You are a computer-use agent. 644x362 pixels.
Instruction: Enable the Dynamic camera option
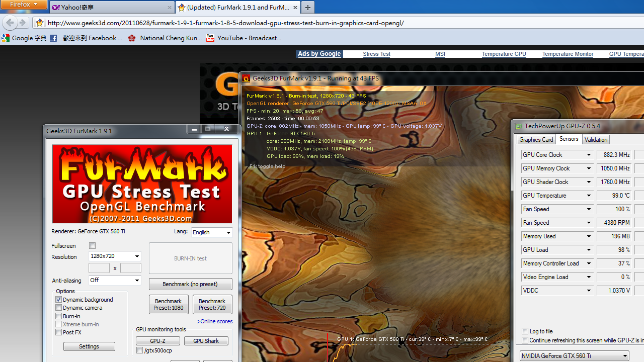click(58, 308)
